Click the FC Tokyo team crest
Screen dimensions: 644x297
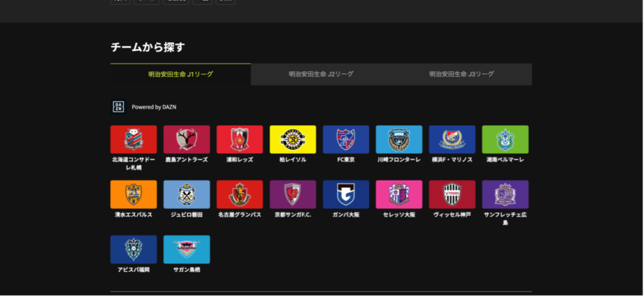coord(346,139)
